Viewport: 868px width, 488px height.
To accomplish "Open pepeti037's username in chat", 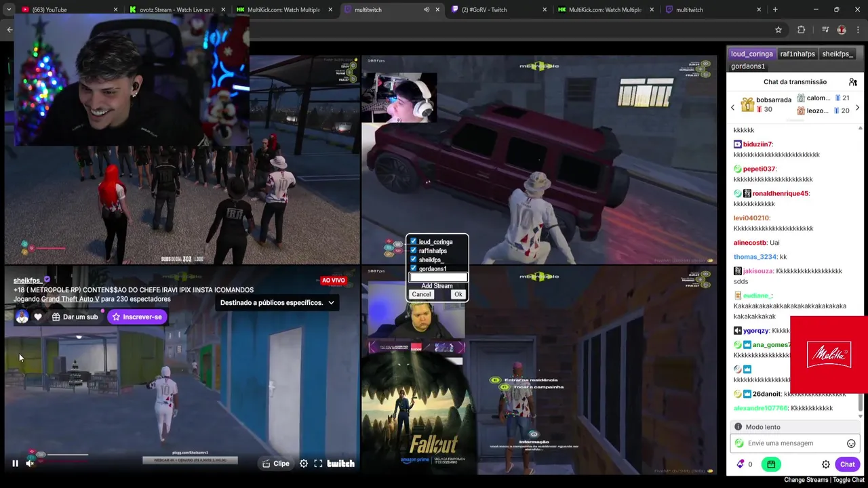I will pos(759,169).
